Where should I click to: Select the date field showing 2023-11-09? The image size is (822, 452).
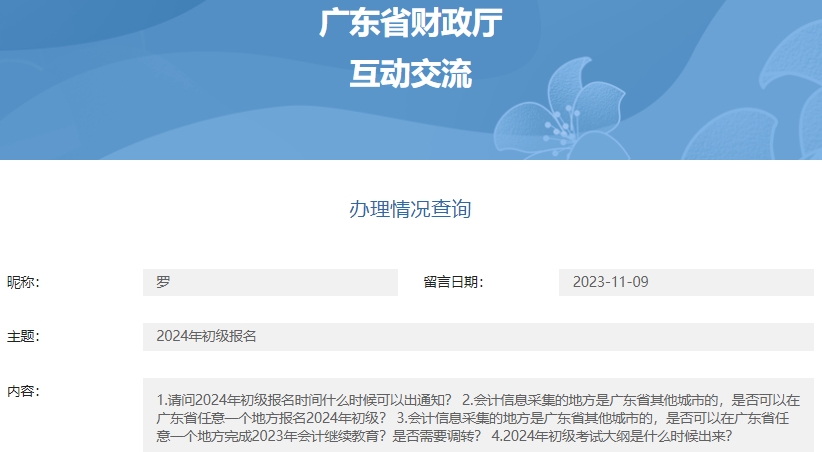685,282
